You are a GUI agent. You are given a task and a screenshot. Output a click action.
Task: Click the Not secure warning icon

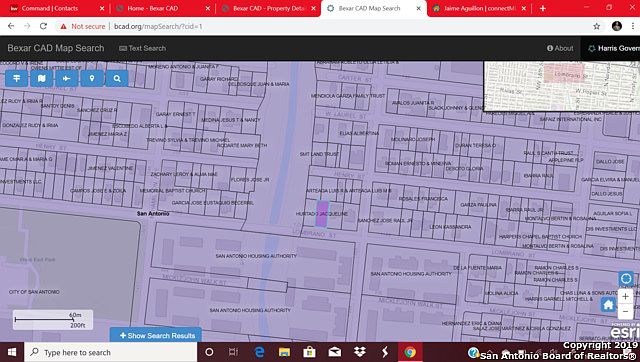tap(63, 26)
